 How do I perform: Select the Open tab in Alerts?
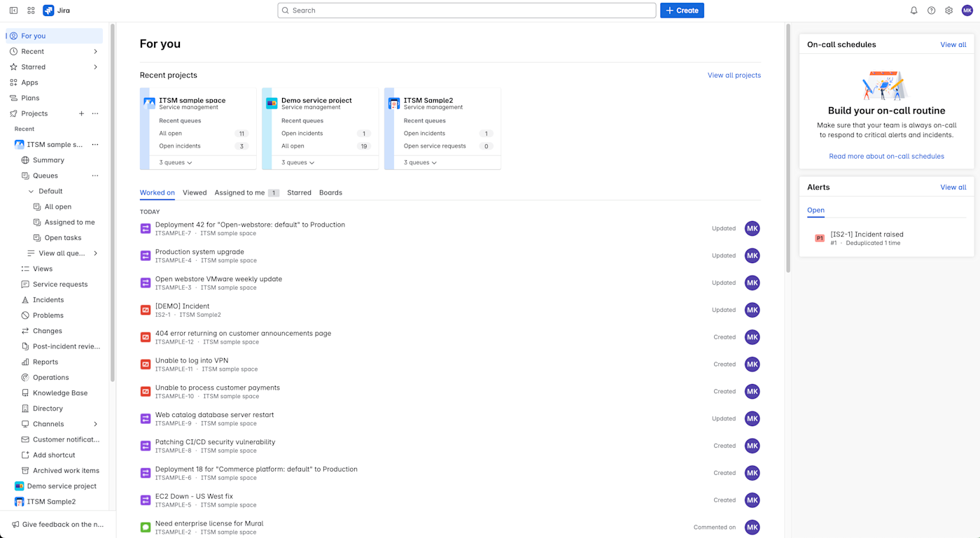coord(815,210)
